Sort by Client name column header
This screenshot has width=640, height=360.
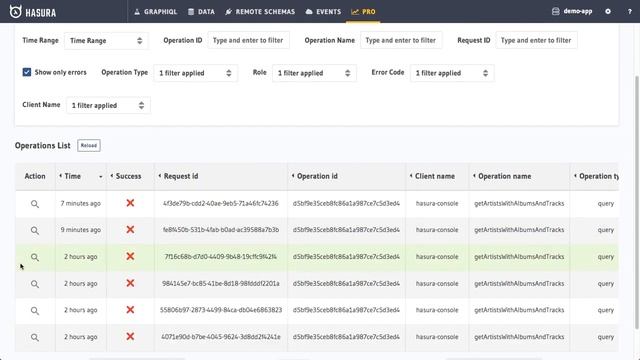pyautogui.click(x=437, y=176)
